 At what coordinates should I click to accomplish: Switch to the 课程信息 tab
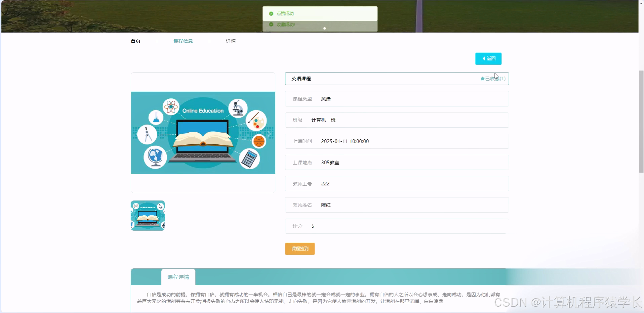tap(183, 41)
